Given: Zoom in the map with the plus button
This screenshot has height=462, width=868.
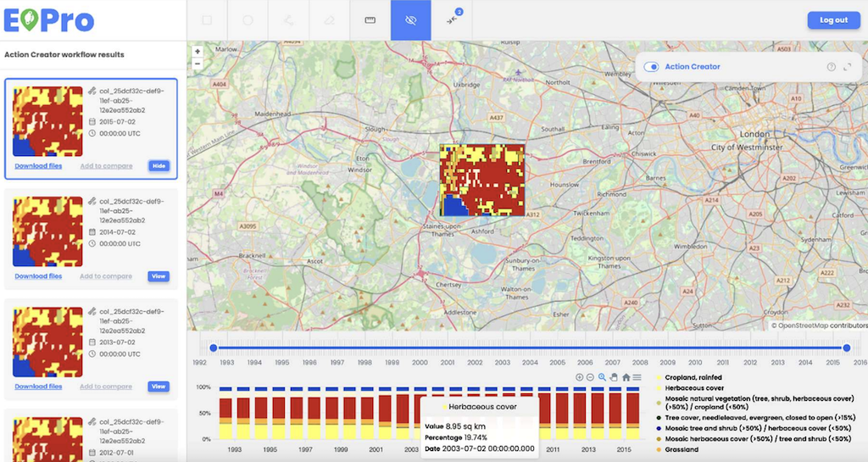Looking at the screenshot, I should (x=198, y=52).
